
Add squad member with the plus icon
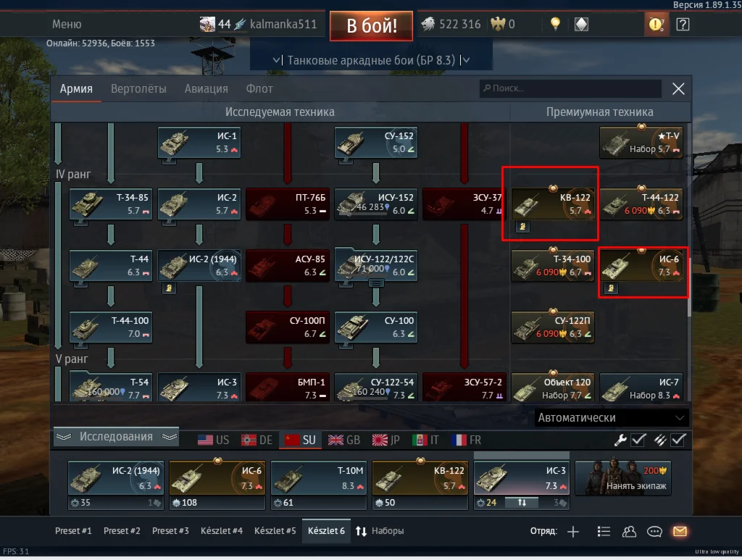(573, 532)
